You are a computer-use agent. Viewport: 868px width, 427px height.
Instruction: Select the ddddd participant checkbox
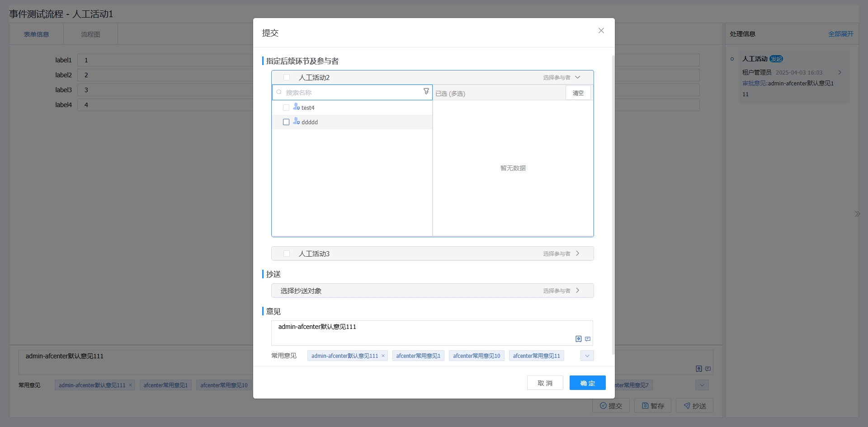point(286,122)
